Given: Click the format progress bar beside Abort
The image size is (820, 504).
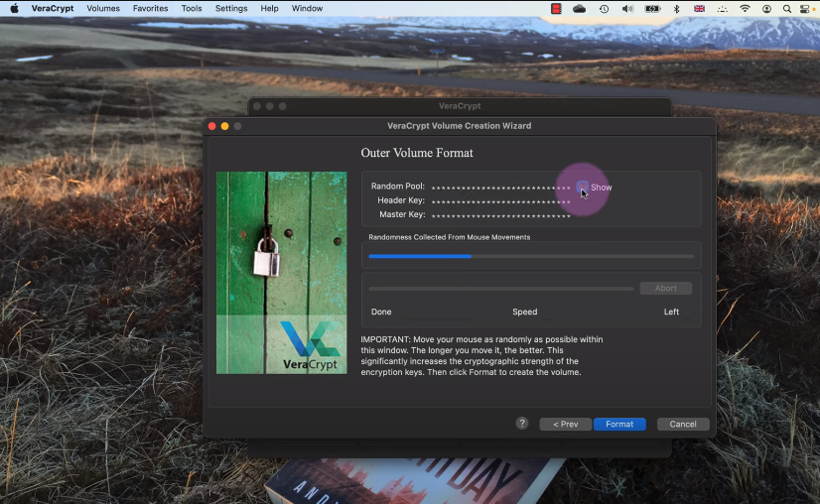Looking at the screenshot, I should (x=501, y=289).
